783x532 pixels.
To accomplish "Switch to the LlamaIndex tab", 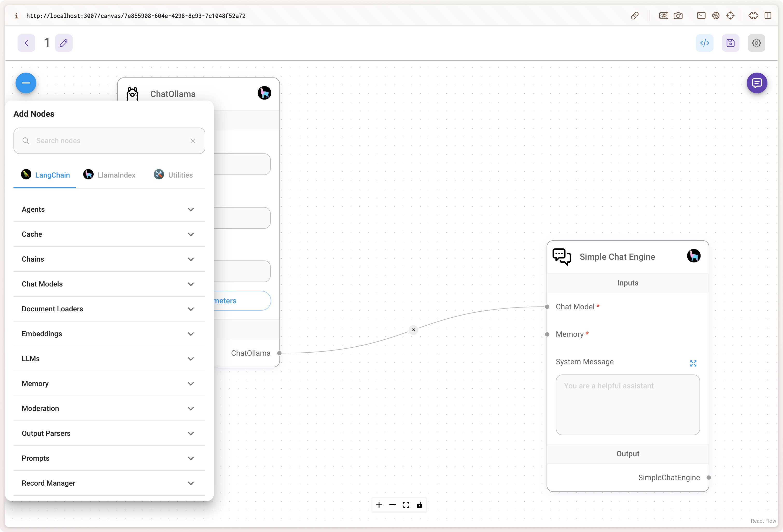I will (x=109, y=175).
